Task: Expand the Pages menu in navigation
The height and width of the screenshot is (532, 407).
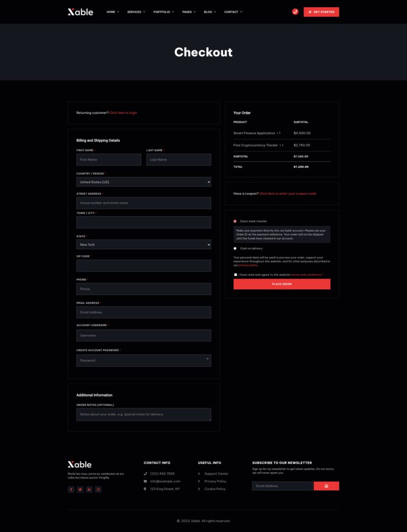Action: 189,12
